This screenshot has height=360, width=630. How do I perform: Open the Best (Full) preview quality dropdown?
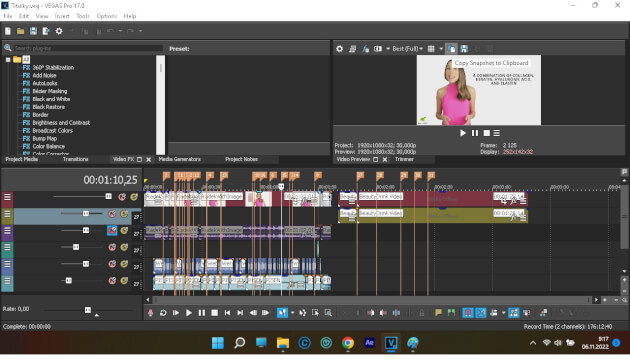coord(407,49)
